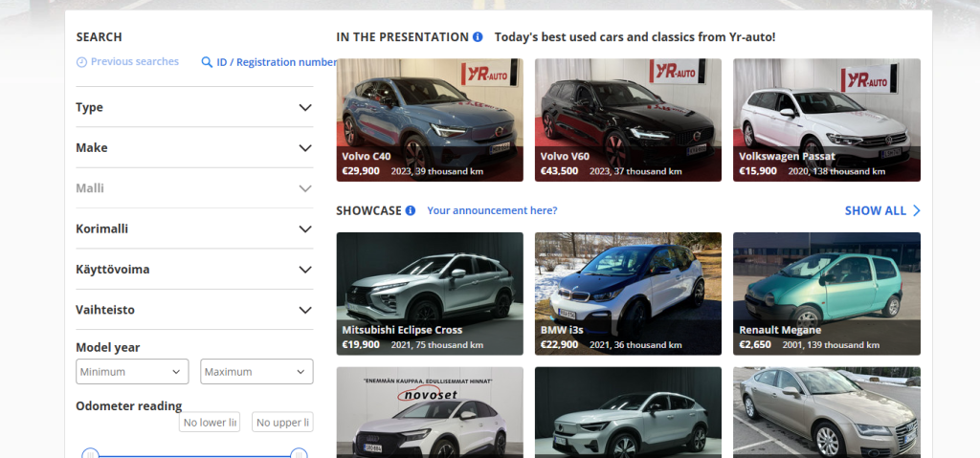This screenshot has width=980, height=458.
Task: Click info icon next to In The Presentation
Action: pyautogui.click(x=478, y=37)
